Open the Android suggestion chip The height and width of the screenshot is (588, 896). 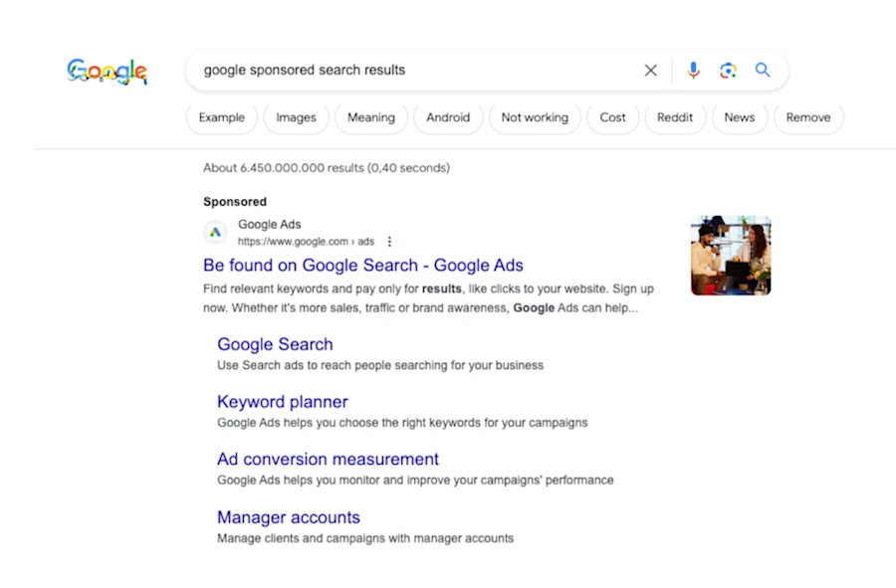[x=448, y=117]
